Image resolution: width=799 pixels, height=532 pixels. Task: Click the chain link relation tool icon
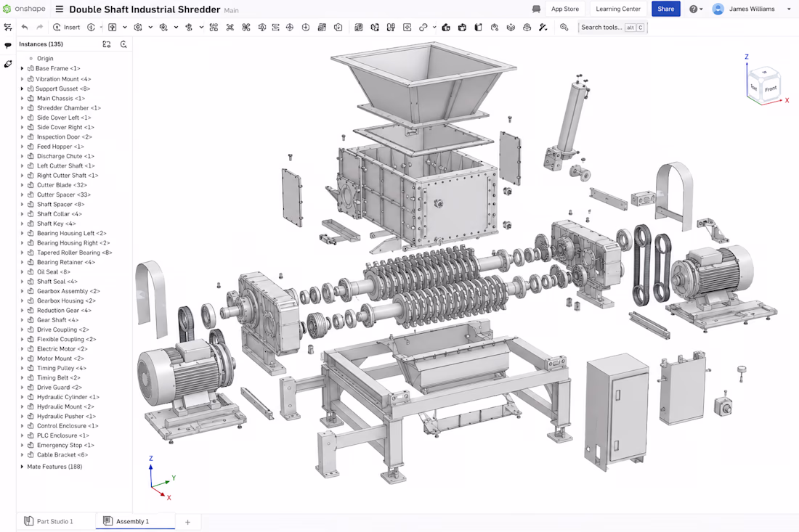[423, 28]
